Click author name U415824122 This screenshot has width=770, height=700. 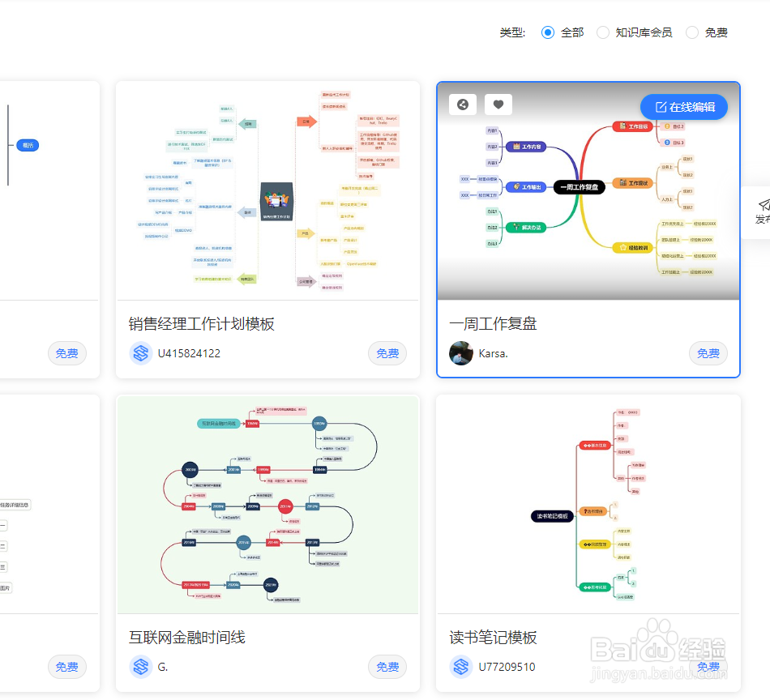(189, 353)
